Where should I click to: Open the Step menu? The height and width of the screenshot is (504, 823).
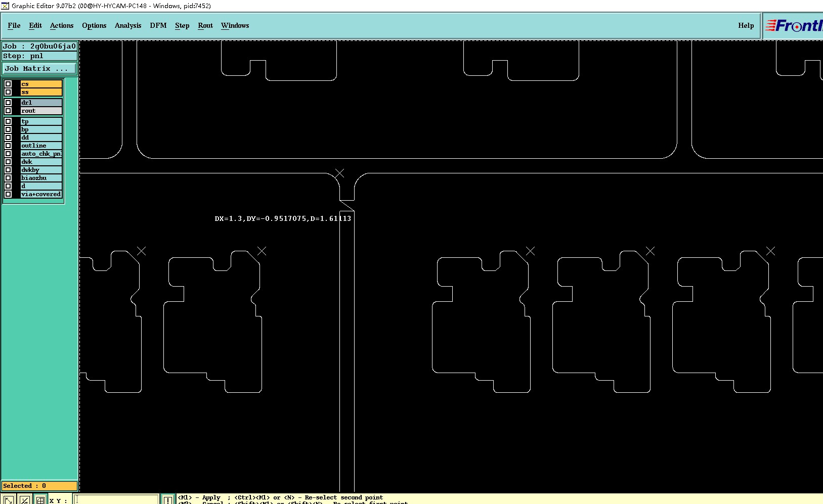click(182, 25)
